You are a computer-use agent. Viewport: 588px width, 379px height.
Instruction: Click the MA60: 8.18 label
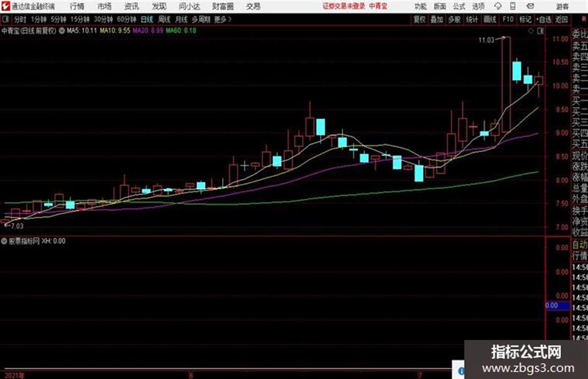181,30
